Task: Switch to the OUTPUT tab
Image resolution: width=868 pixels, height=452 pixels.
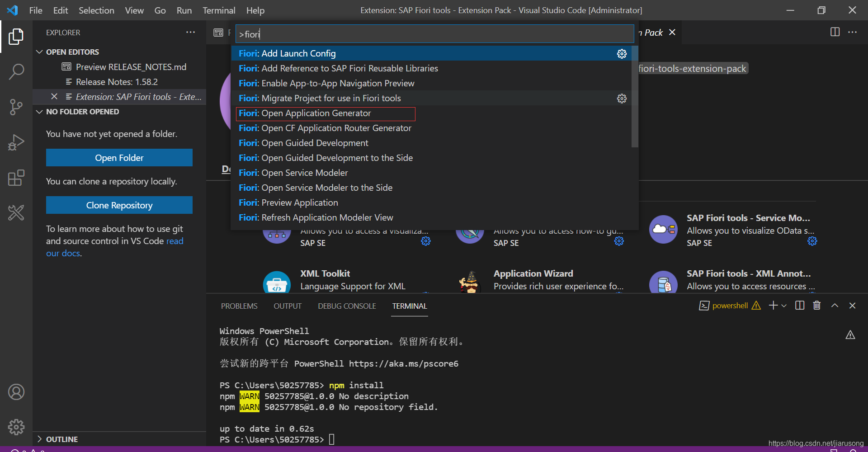Action: click(288, 306)
